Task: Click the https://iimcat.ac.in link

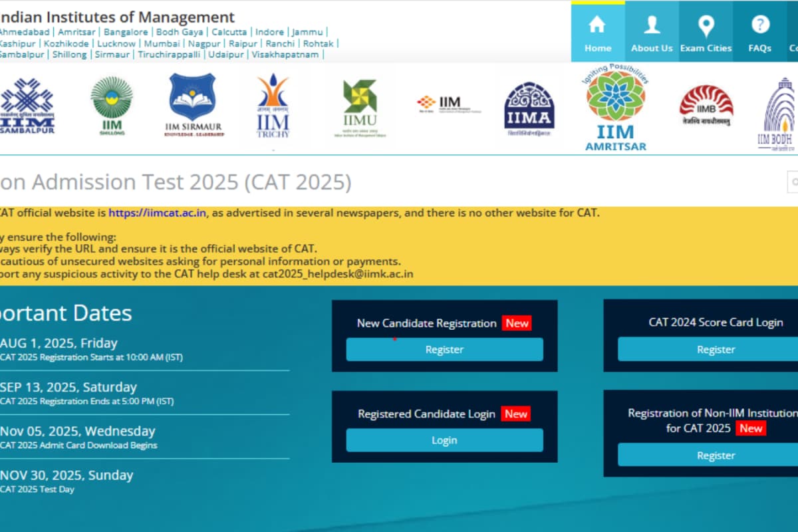Action: (x=158, y=213)
